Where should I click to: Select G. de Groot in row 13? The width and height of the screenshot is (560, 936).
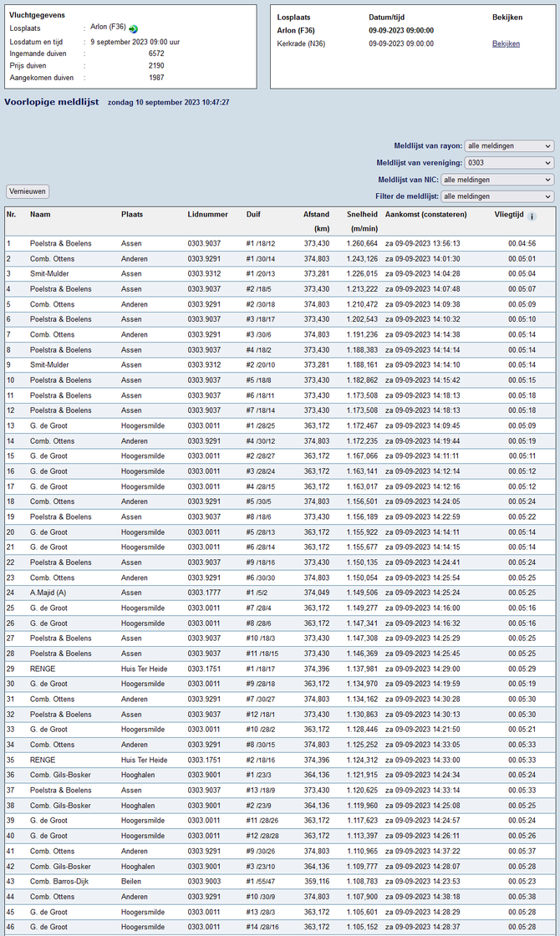[x=48, y=426]
